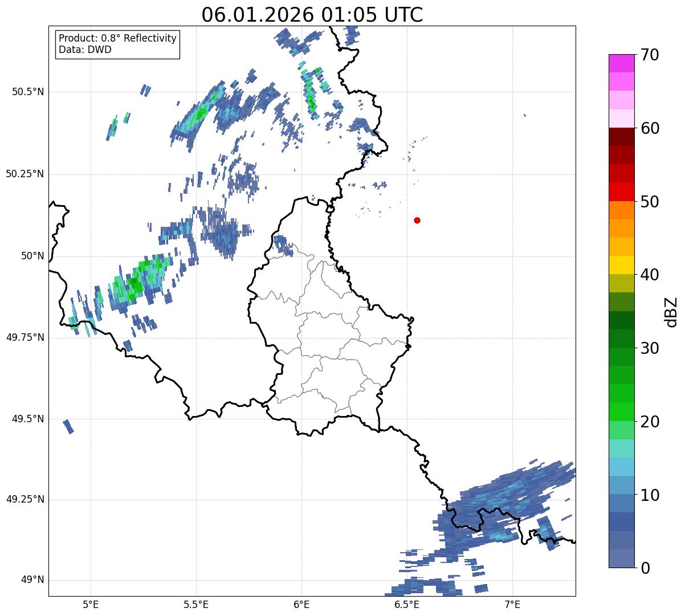Click the bright green colorbar segment above 20
The image size is (685, 616).
coord(621,411)
